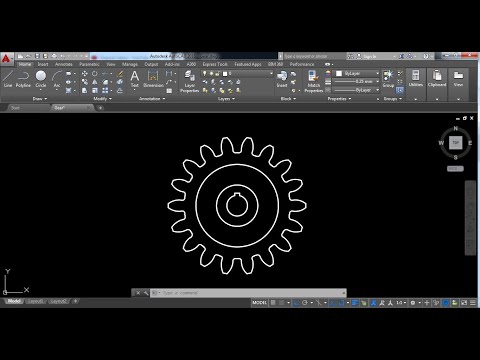
Task: Open the layer selection dropdown
Action: [x=237, y=73]
